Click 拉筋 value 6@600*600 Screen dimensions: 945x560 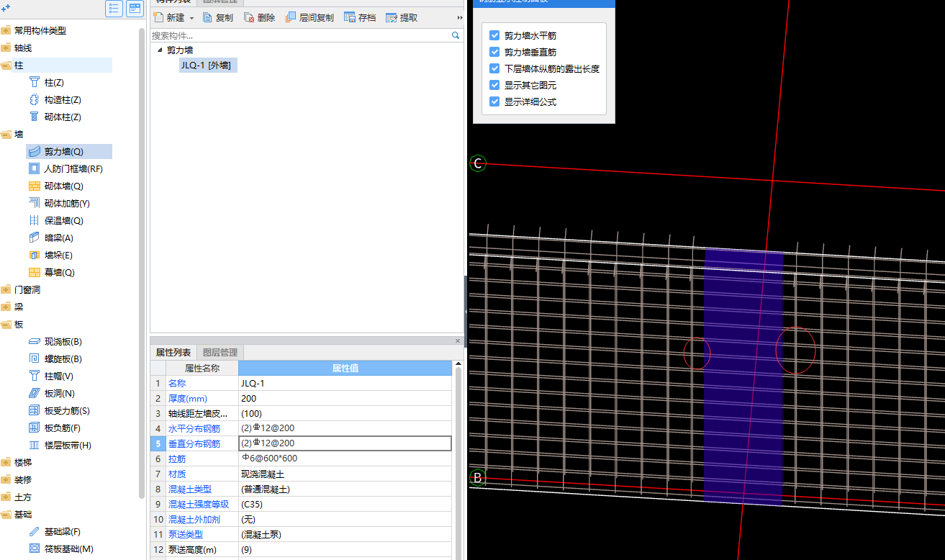click(345, 459)
